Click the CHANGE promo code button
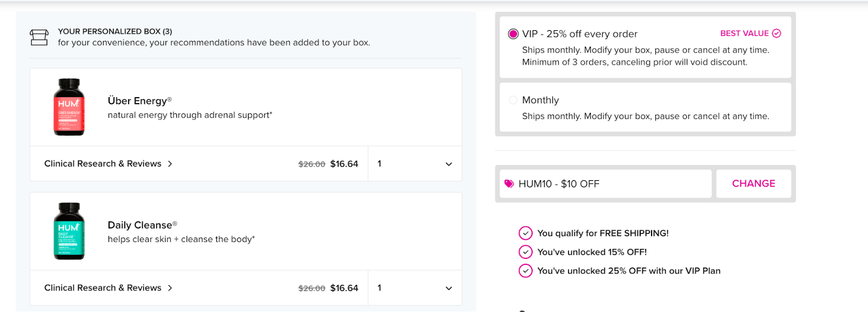The height and width of the screenshot is (312, 868). tap(753, 184)
